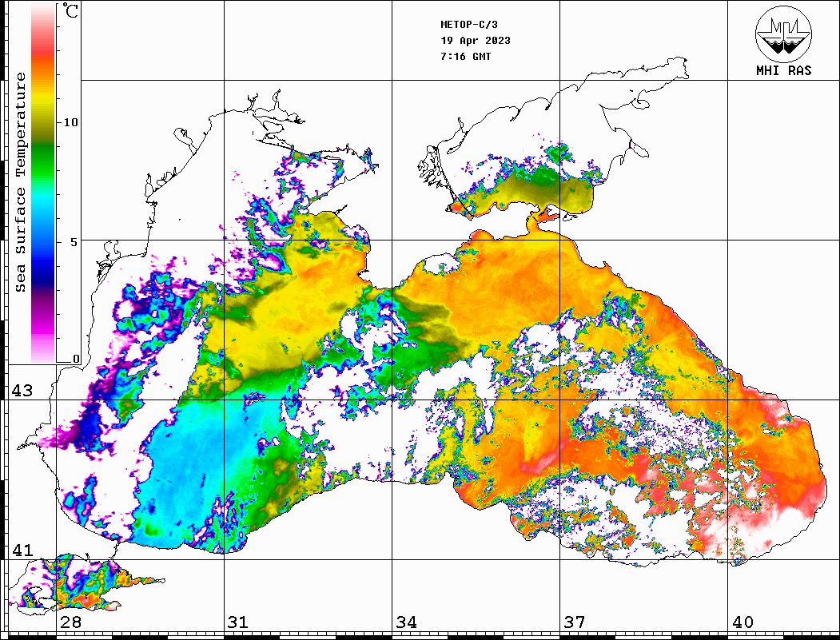Click the longitude label '31'
This screenshot has width=840, height=640.
click(x=238, y=622)
